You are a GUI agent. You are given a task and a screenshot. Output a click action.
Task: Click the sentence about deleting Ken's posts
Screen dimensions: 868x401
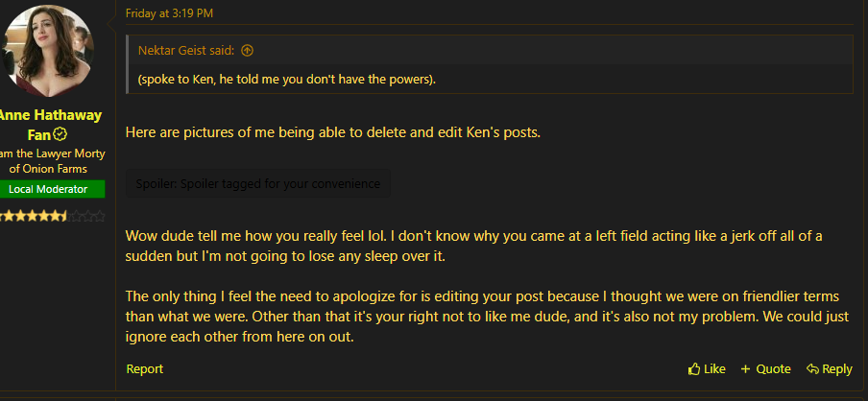pos(332,132)
